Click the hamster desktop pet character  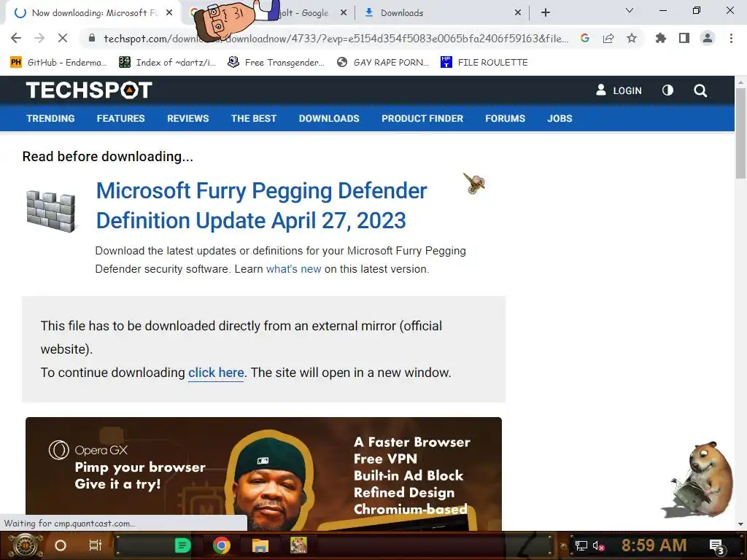(700, 479)
